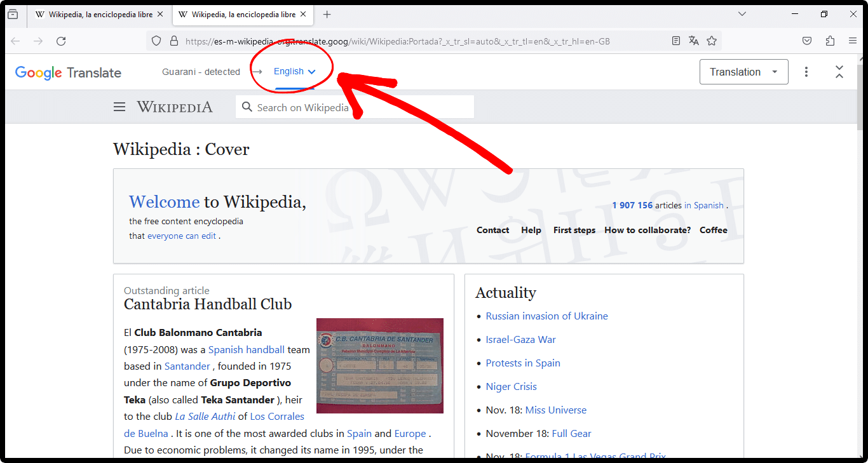Open Google Translate three-dot options menu
Screen dimensions: 868x463
[x=806, y=72]
